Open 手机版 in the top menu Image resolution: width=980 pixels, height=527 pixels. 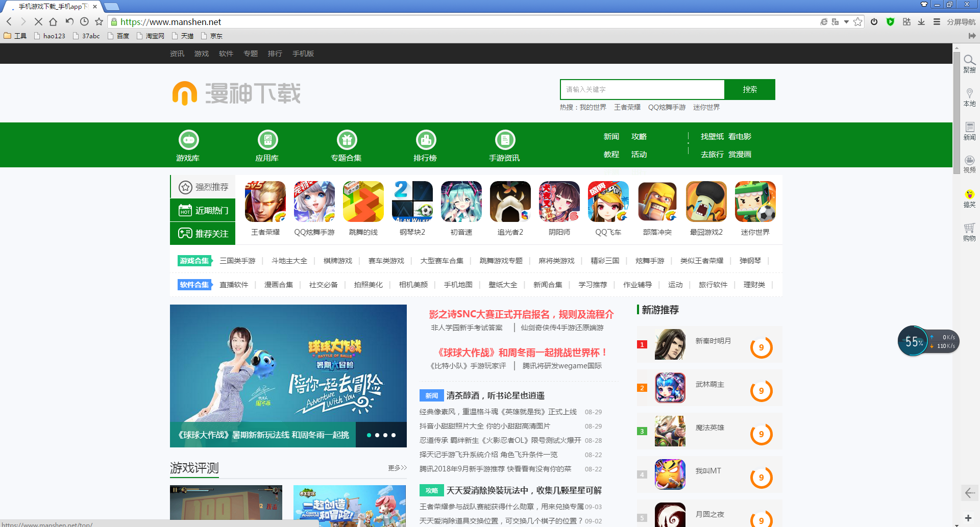coord(303,54)
